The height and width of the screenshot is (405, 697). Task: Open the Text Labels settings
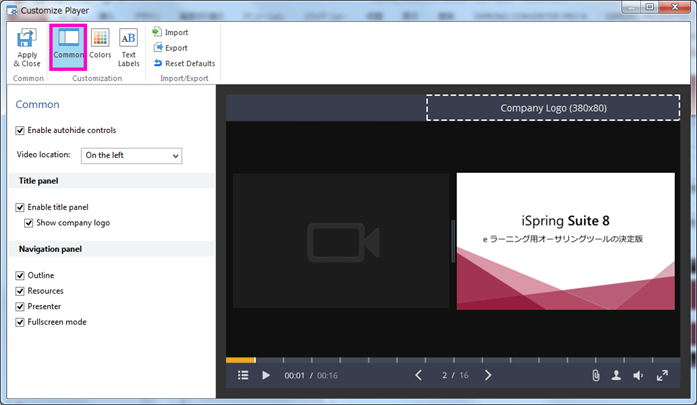coord(128,48)
